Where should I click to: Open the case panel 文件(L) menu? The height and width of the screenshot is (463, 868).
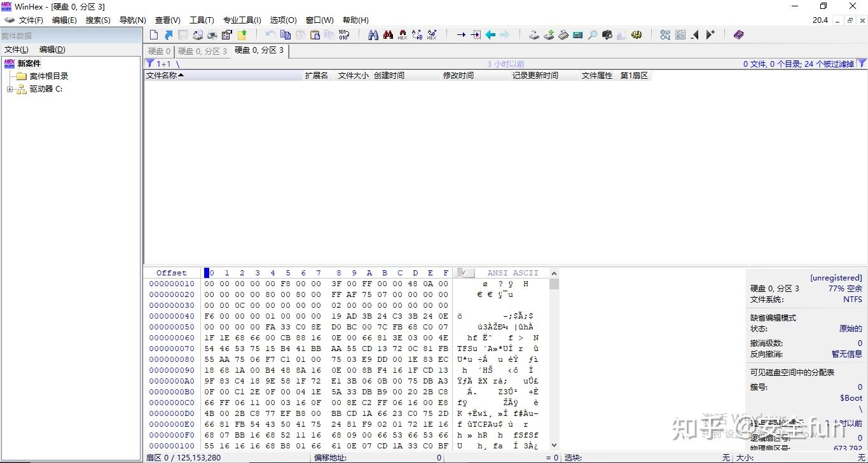(17, 50)
